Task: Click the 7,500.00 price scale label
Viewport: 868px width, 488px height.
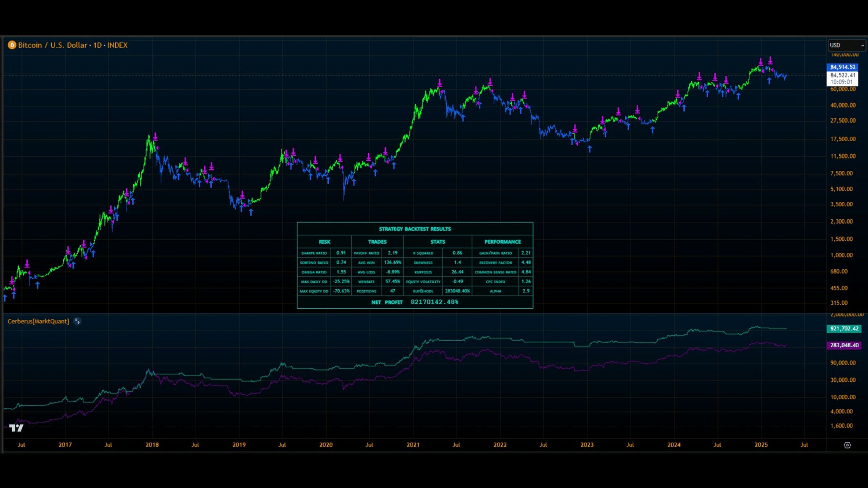Action: tap(842, 173)
